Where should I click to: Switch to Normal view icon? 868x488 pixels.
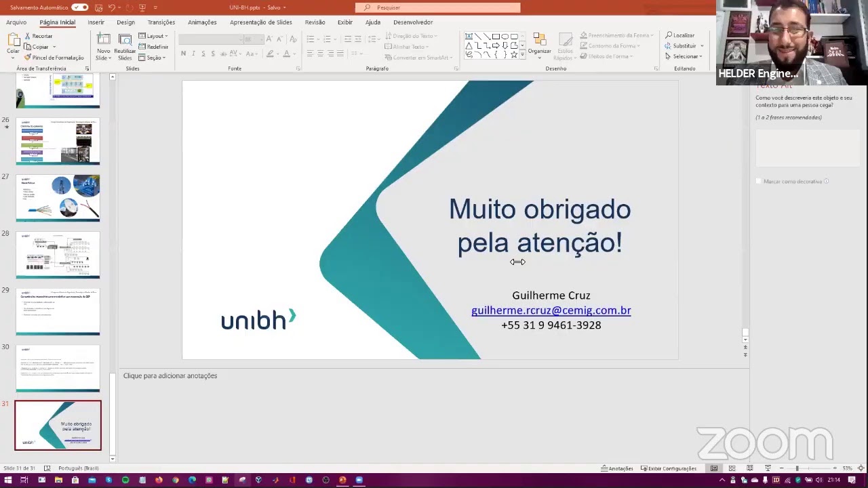coord(714,468)
